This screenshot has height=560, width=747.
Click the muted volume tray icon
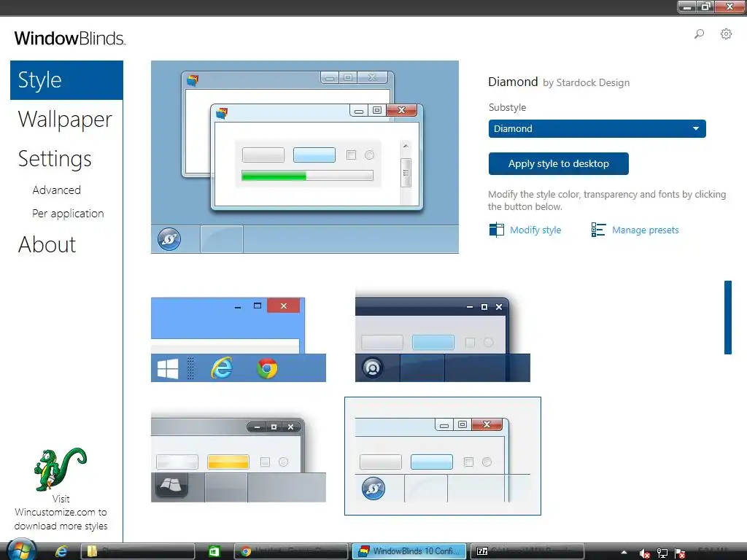(644, 553)
